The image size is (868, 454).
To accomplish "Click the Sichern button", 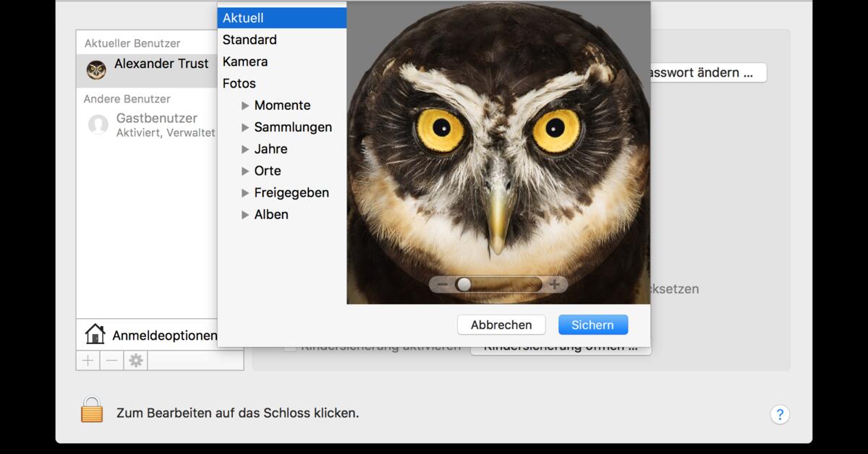I will click(592, 325).
